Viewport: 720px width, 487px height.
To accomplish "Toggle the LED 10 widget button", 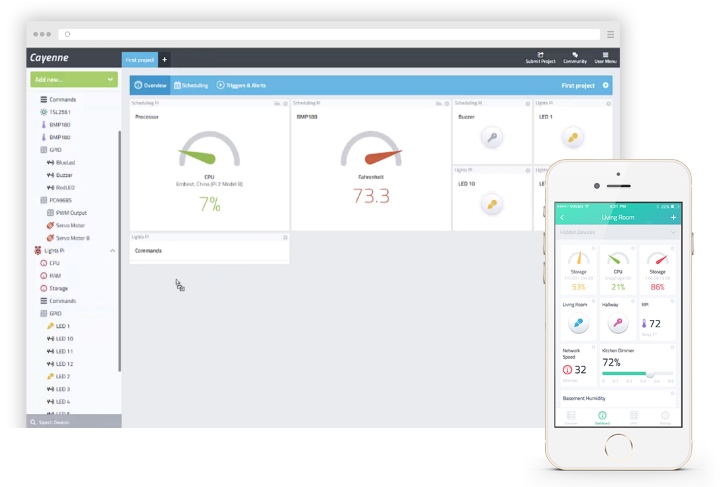I will coord(492,205).
